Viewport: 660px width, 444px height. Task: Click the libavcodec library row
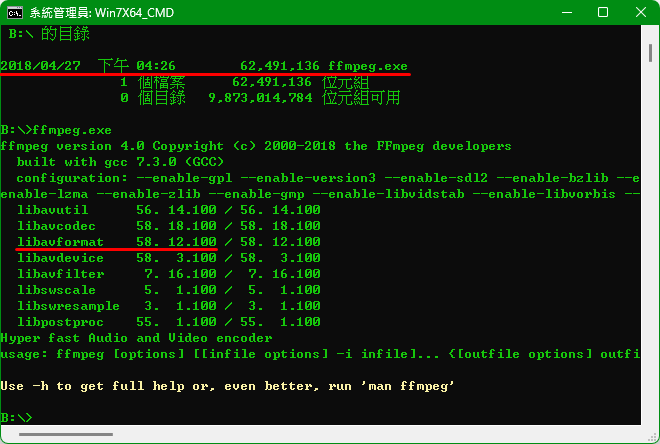pos(169,226)
